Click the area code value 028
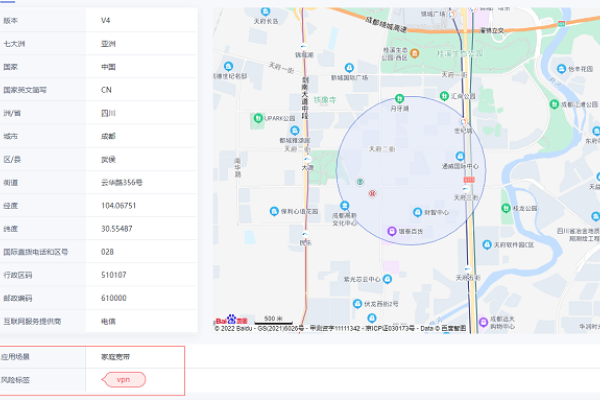 108,252
